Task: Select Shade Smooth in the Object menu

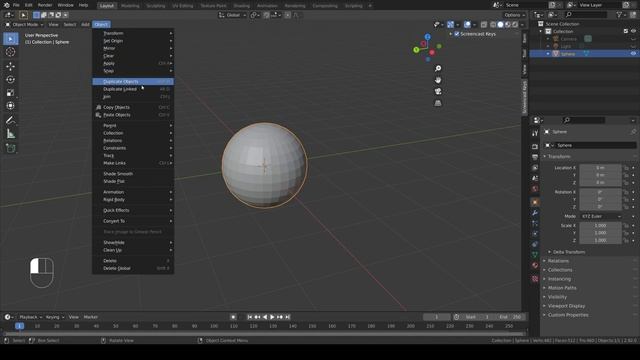Action: [133, 173]
